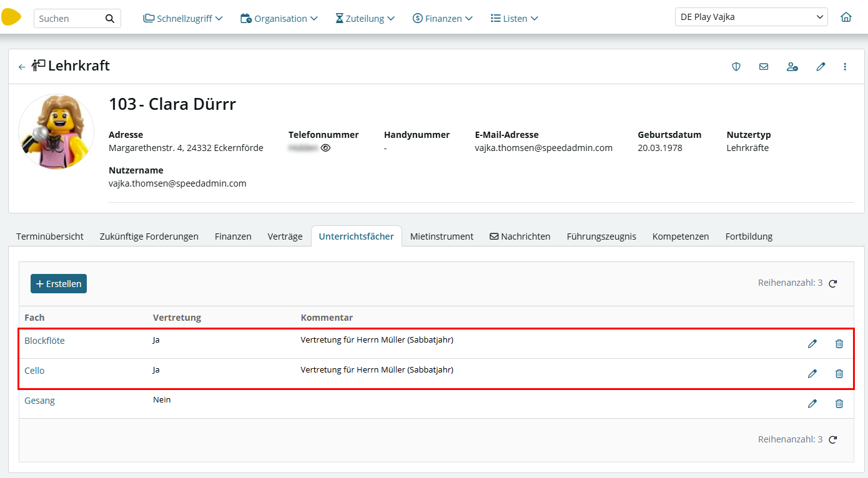Focus the Suchen search field
Screen dimensions: 868x478
tap(69, 19)
